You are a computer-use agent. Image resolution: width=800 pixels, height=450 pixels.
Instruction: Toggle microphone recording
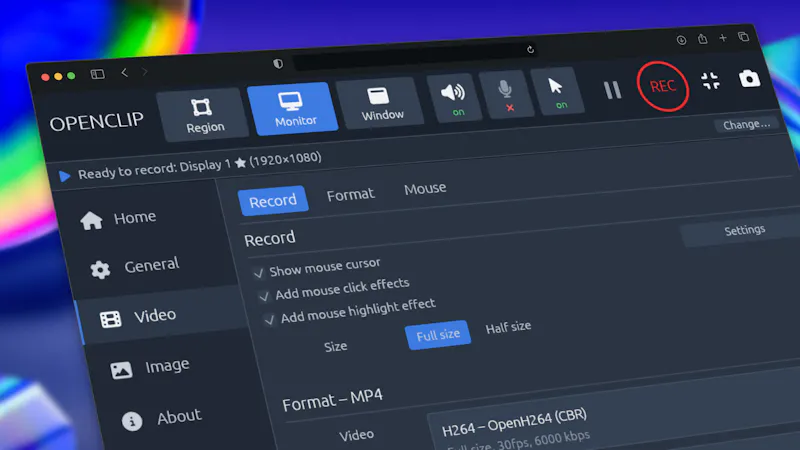[x=507, y=94]
